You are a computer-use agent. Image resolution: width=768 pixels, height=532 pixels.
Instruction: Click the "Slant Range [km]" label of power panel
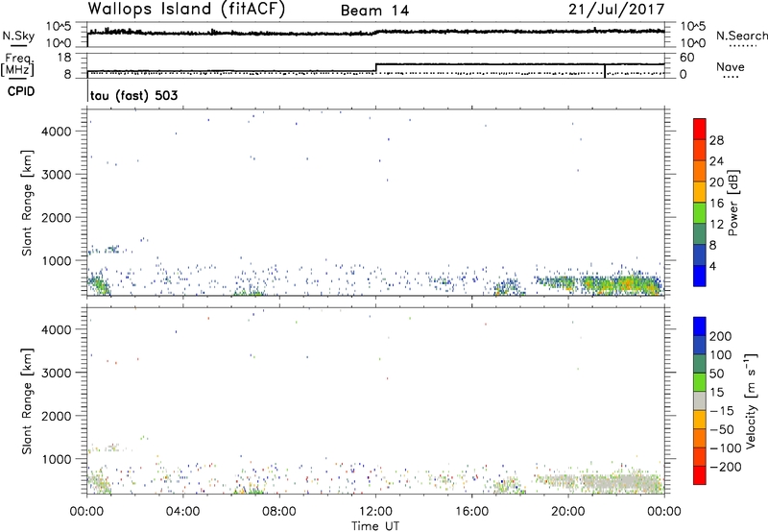(27, 203)
